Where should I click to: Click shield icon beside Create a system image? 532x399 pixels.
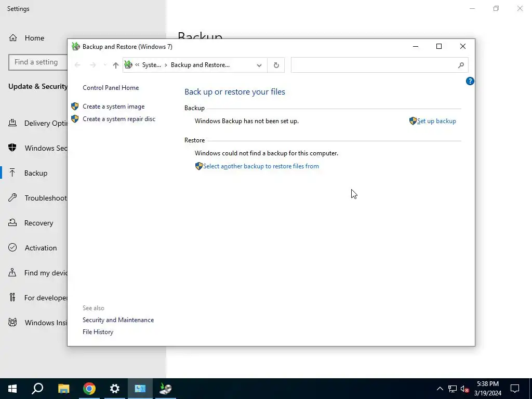pos(75,107)
